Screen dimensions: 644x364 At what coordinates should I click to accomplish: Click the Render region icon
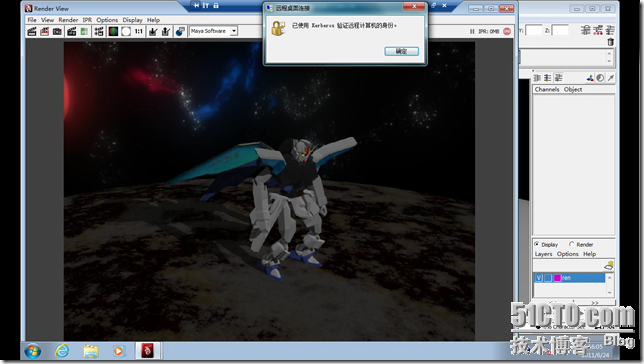(x=44, y=31)
